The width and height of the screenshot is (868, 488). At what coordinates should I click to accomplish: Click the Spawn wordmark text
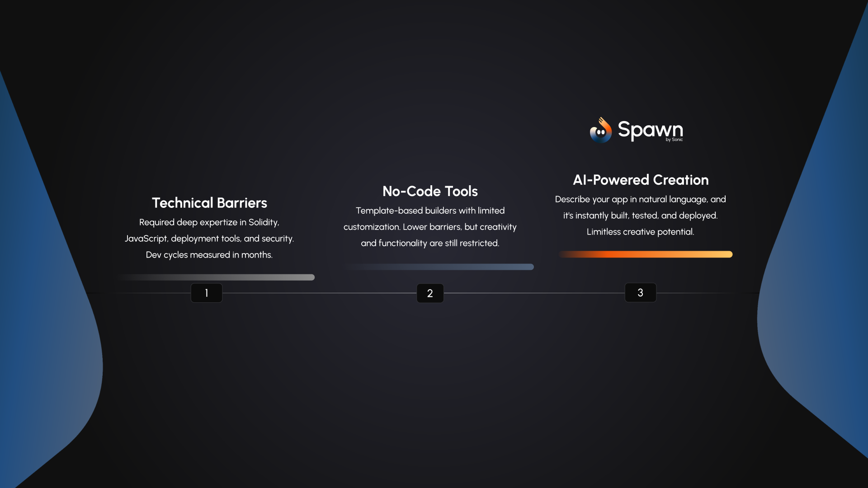[x=650, y=129]
